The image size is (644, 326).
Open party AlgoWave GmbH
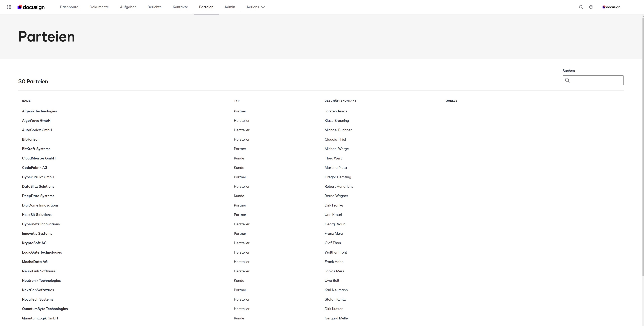[x=36, y=121]
